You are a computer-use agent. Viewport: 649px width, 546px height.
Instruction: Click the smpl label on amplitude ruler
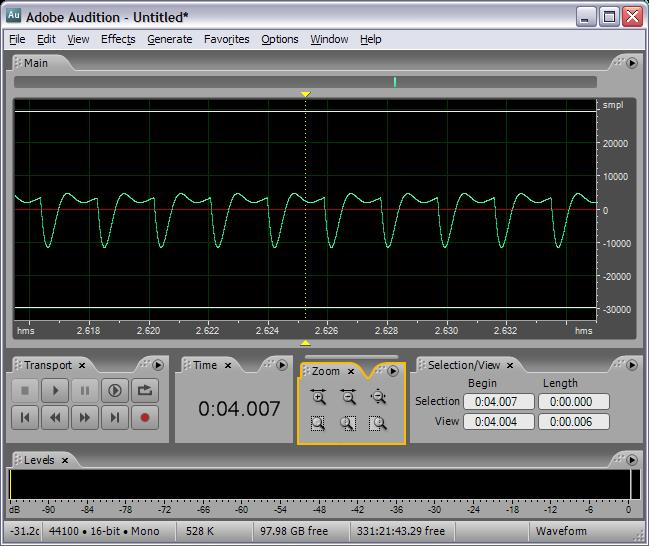pos(613,105)
